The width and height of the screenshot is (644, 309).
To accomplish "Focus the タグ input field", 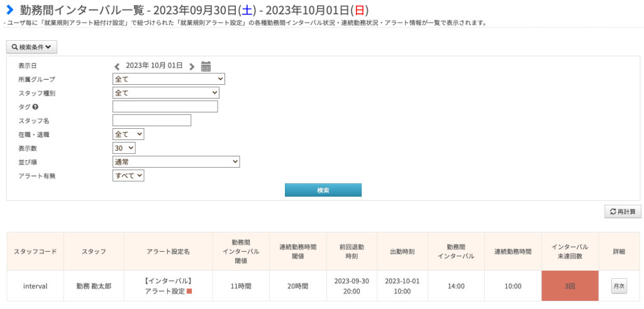I will pos(165,107).
